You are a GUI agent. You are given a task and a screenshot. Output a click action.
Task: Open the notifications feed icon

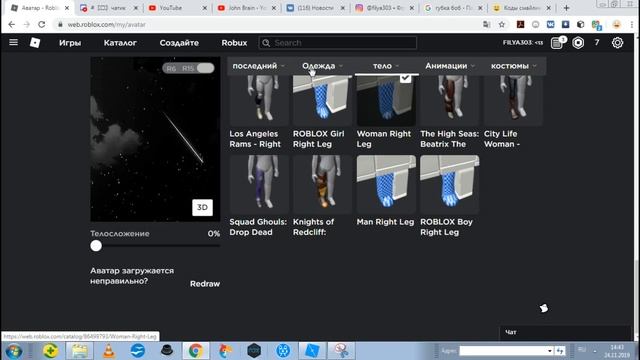click(x=557, y=42)
